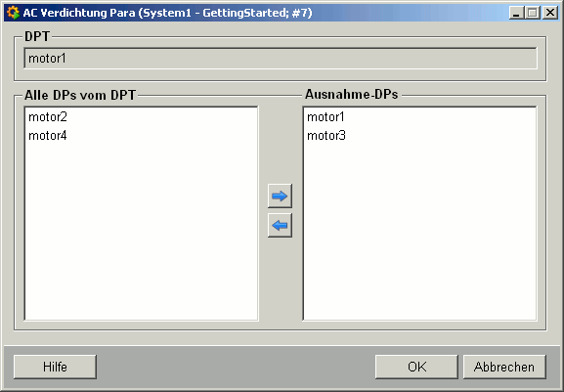Maximize the AC Verdichtung Para window
The image size is (564, 392).
click(x=533, y=13)
